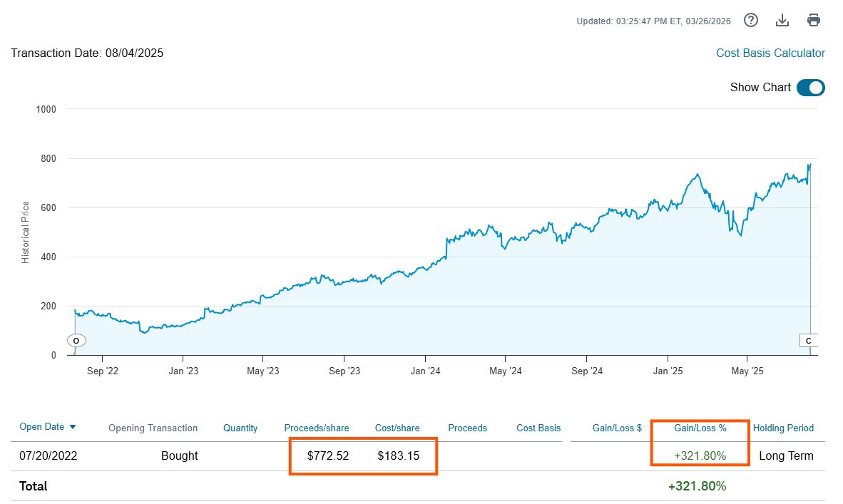Image resolution: width=843 pixels, height=504 pixels.
Task: Click the May '24 x-axis label
Action: click(x=506, y=371)
